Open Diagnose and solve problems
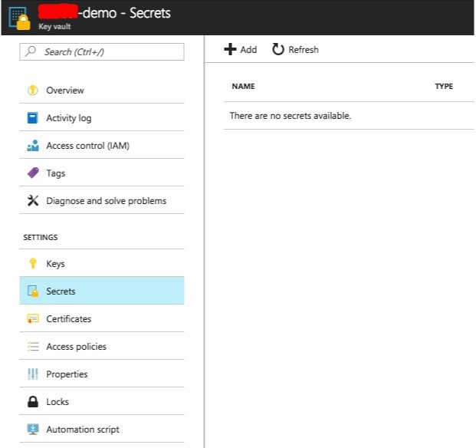The image size is (476, 448). (102, 201)
